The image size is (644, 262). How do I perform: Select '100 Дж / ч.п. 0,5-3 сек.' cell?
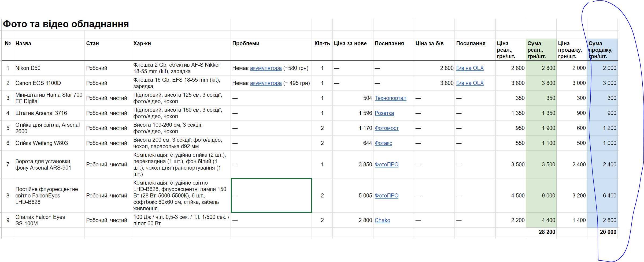(181, 220)
